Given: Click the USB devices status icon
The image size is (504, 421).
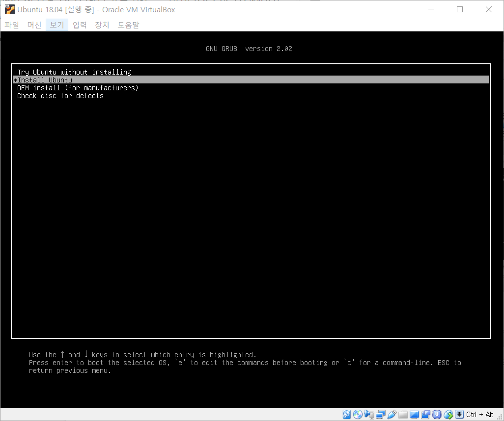Looking at the screenshot, I should coord(392,415).
